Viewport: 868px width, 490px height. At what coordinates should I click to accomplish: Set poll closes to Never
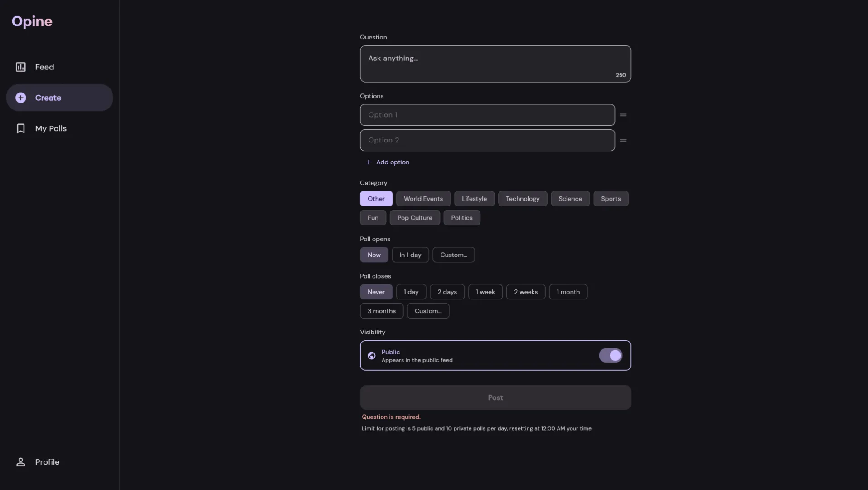(376, 292)
